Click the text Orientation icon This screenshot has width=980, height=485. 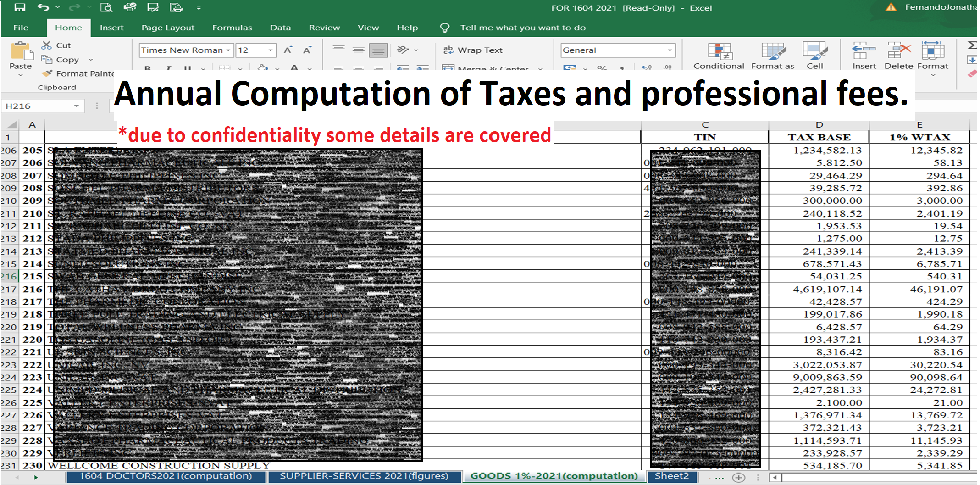click(x=403, y=50)
